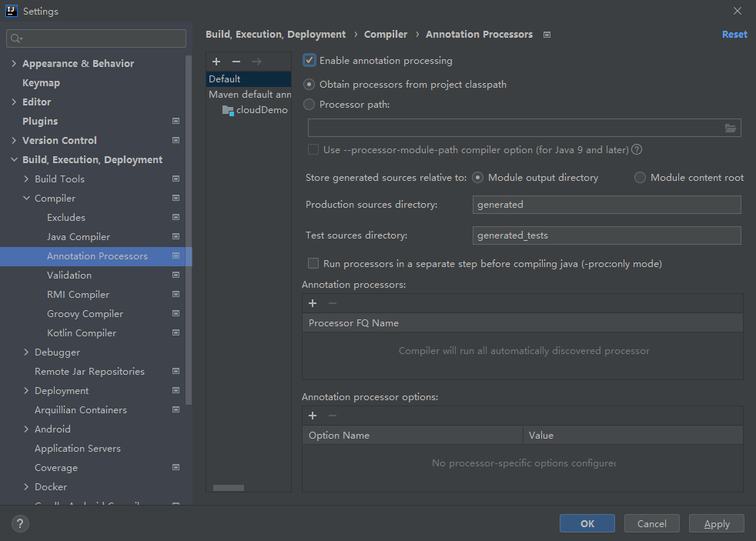Expand the Build Tools node

click(27, 179)
